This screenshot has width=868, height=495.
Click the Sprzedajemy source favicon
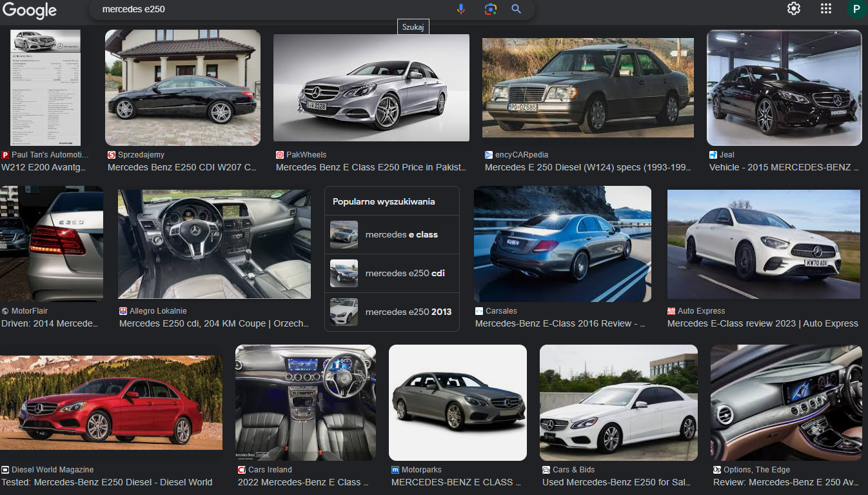coord(112,155)
